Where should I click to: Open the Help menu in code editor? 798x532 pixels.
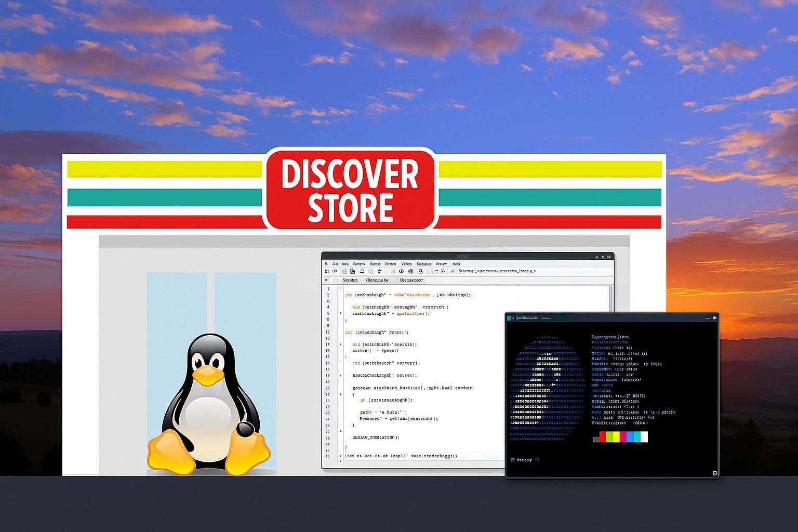[x=456, y=264]
